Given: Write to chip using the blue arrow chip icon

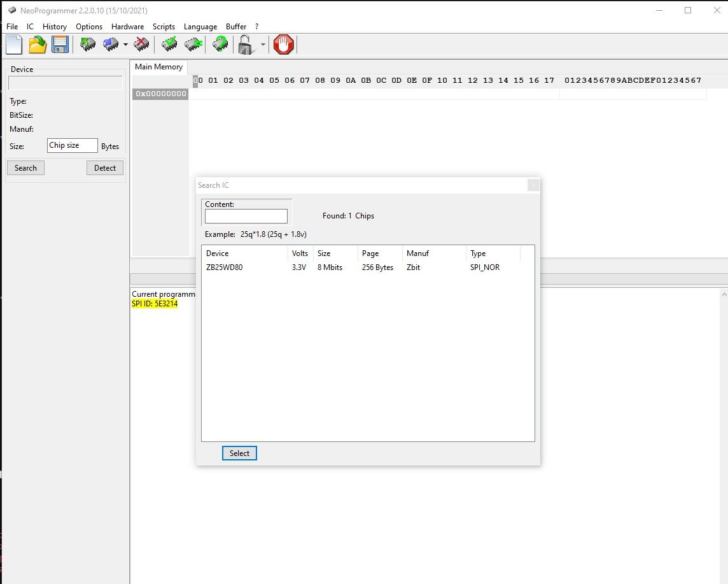Looking at the screenshot, I should click(111, 45).
